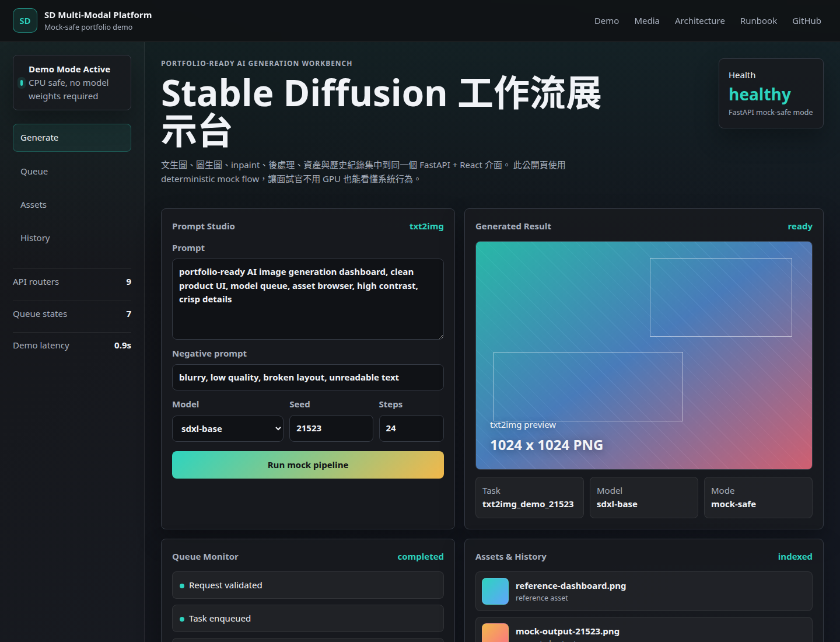This screenshot has height=642, width=840.
Task: Focus the Prompt text area
Action: [308, 299]
